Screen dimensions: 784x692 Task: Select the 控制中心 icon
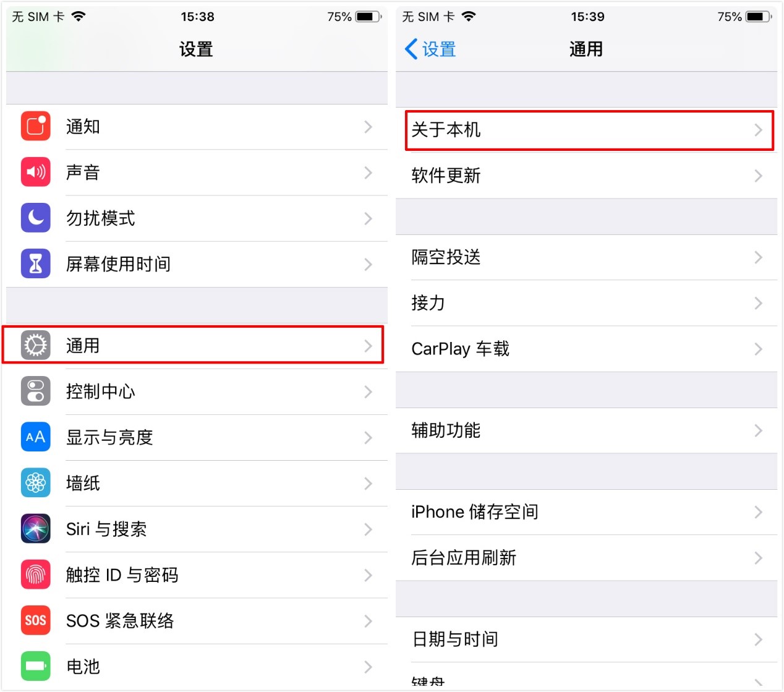point(35,391)
